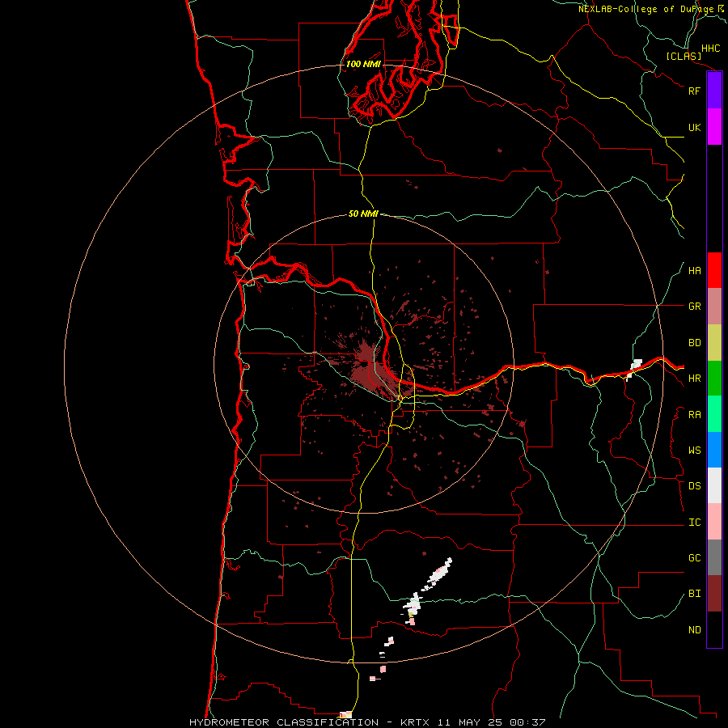Click the 50 NMI range ring label

(x=363, y=214)
